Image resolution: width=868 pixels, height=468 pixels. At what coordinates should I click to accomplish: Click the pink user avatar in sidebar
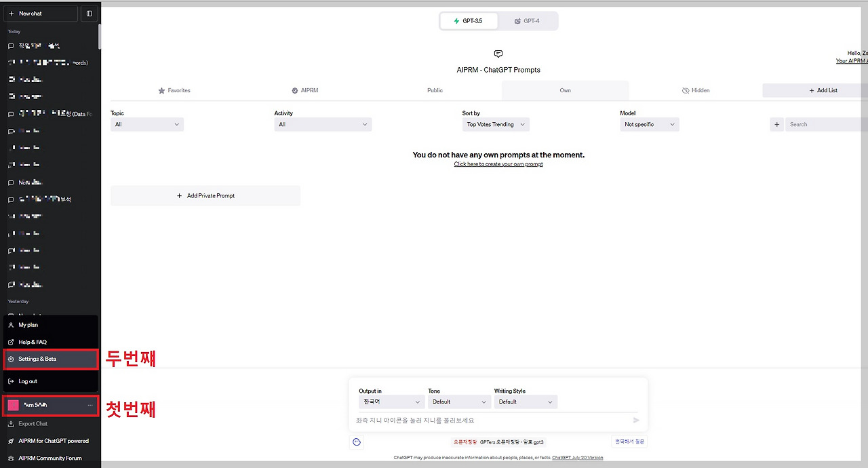pyautogui.click(x=13, y=406)
